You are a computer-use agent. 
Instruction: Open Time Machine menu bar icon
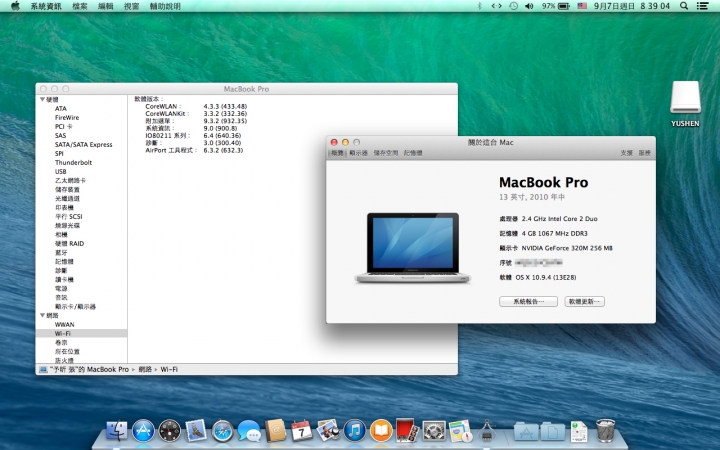click(x=513, y=6)
